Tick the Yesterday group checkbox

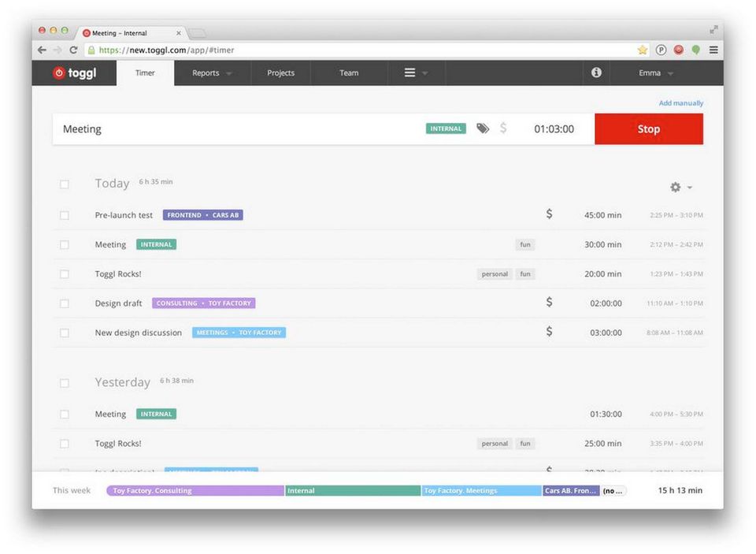pyautogui.click(x=65, y=383)
